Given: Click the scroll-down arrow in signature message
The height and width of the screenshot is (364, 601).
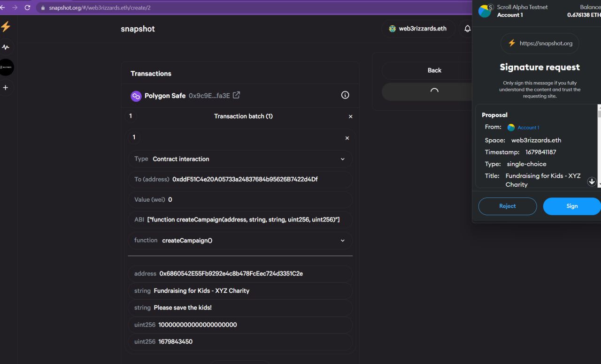Looking at the screenshot, I should (592, 182).
